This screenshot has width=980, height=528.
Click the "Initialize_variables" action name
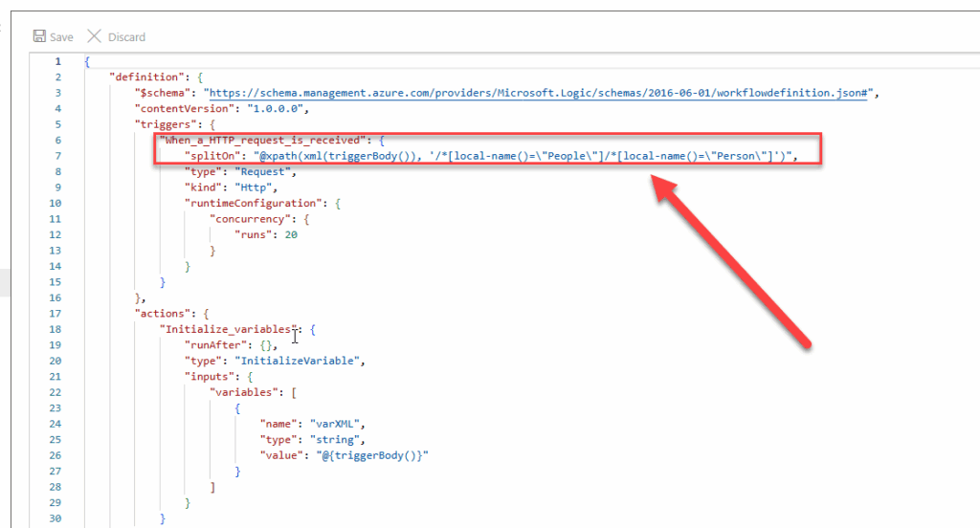228,329
